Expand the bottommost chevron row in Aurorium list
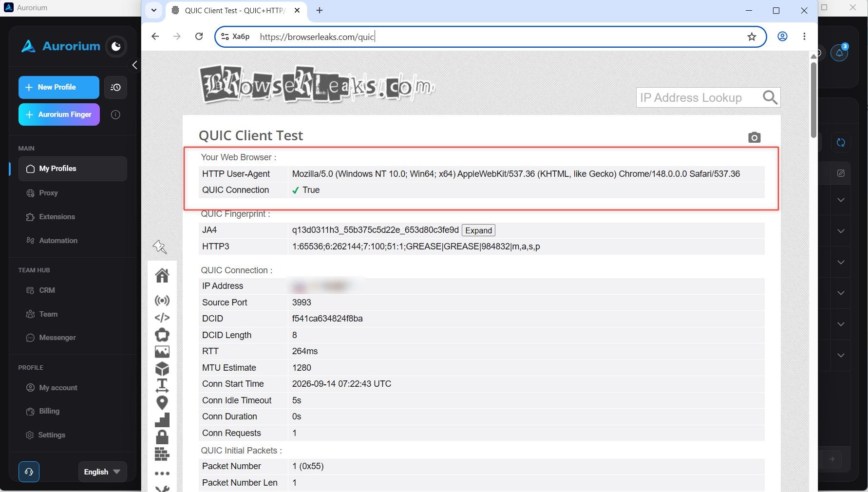This screenshot has width=868, height=492. coord(841,355)
